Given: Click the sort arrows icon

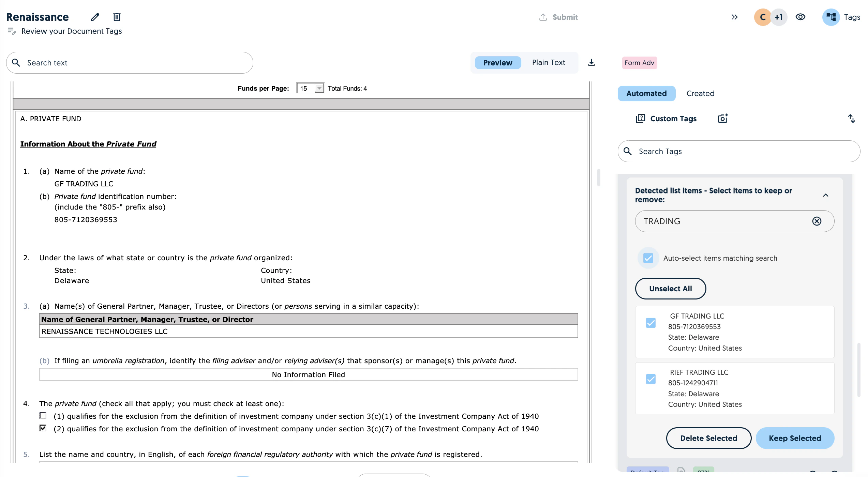Looking at the screenshot, I should point(851,119).
